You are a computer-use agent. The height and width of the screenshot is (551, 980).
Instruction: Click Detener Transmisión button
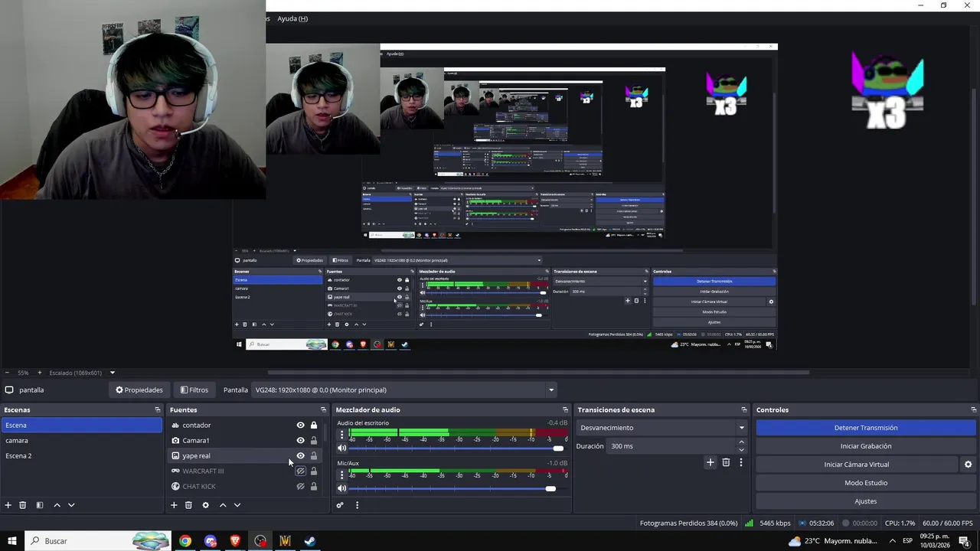pos(866,428)
